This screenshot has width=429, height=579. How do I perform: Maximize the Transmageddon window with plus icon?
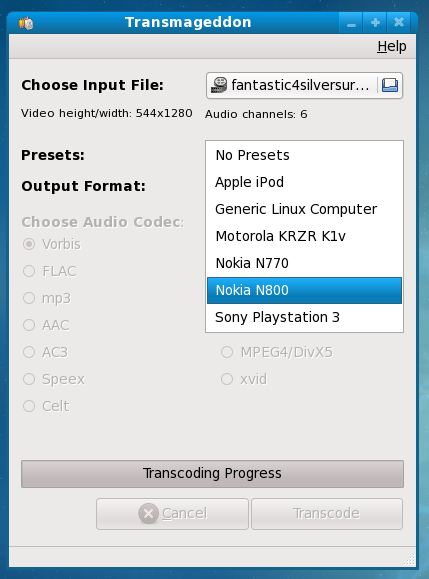[x=375, y=23]
